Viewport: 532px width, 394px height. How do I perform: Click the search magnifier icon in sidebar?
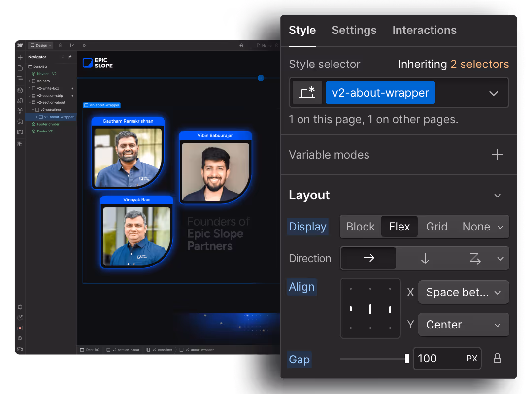click(x=20, y=338)
